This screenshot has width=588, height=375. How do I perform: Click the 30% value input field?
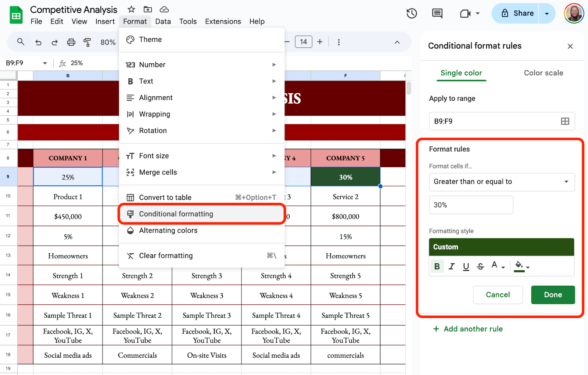pos(471,205)
